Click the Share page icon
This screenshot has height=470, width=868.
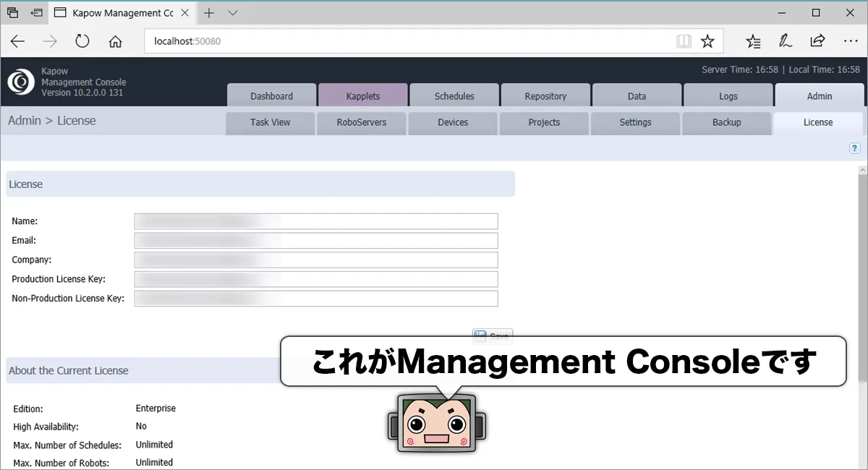(x=817, y=41)
